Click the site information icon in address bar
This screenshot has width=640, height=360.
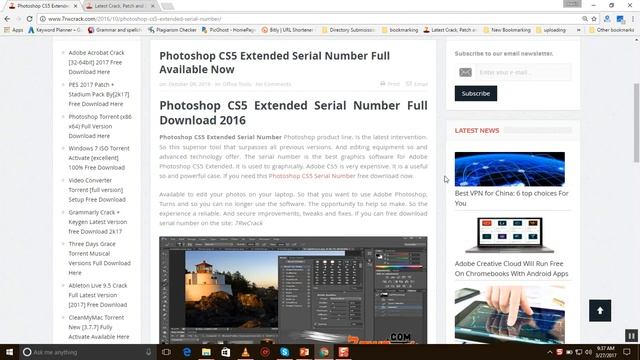point(42,19)
